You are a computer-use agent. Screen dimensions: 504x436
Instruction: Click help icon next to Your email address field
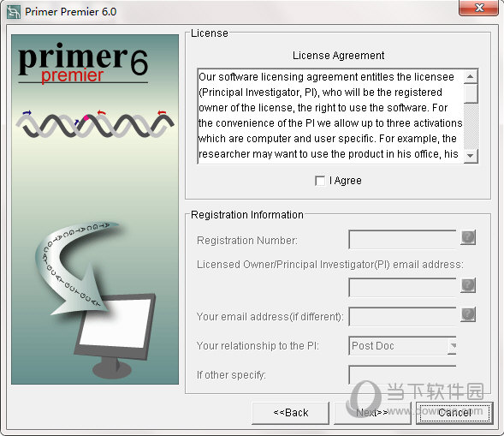pyautogui.click(x=468, y=314)
